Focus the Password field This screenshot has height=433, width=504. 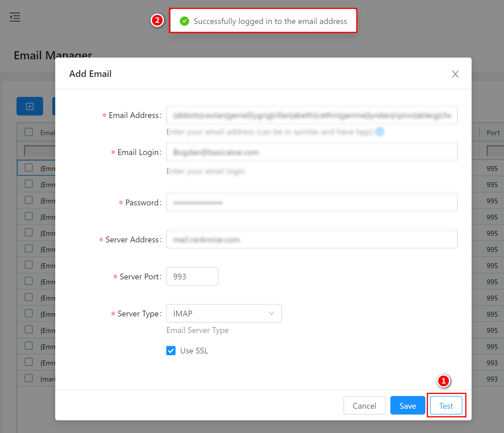tap(312, 202)
